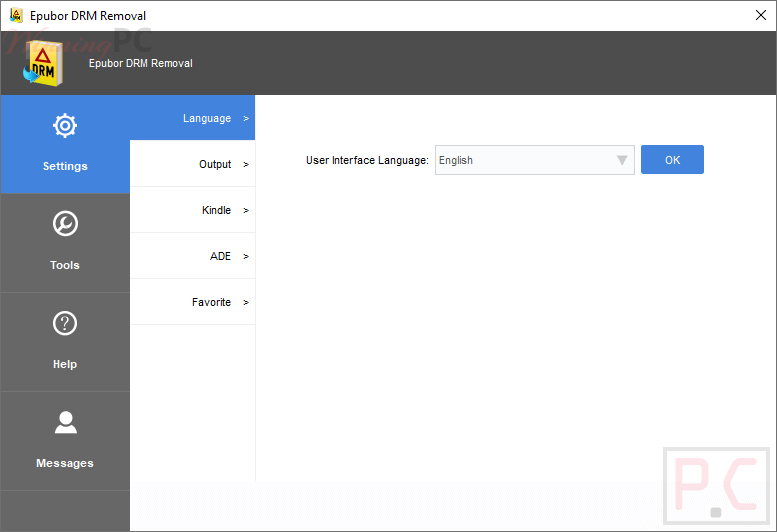Image resolution: width=777 pixels, height=532 pixels.
Task: Go to the ADE settings tab
Action: (x=192, y=256)
